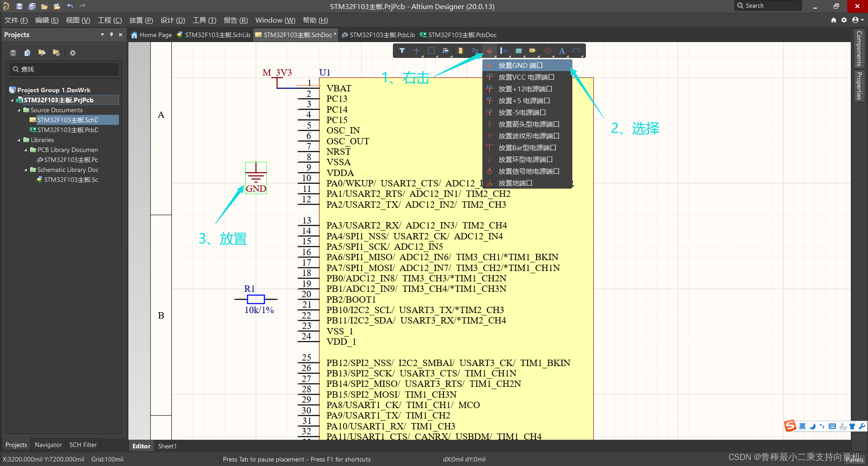Viewport: 868px width, 466px height.
Task: Select STM32F103主板.PcbDoc in project tree
Action: pos(68,130)
